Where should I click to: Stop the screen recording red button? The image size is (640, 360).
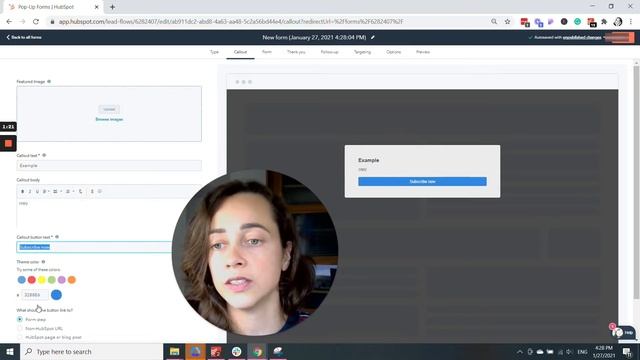(x=8, y=143)
